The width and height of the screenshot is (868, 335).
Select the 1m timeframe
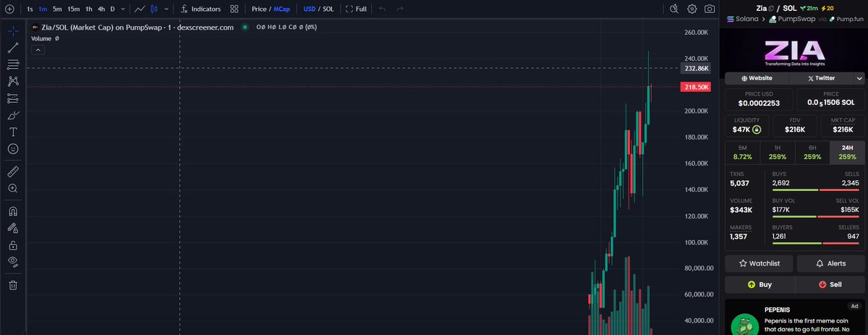click(43, 9)
